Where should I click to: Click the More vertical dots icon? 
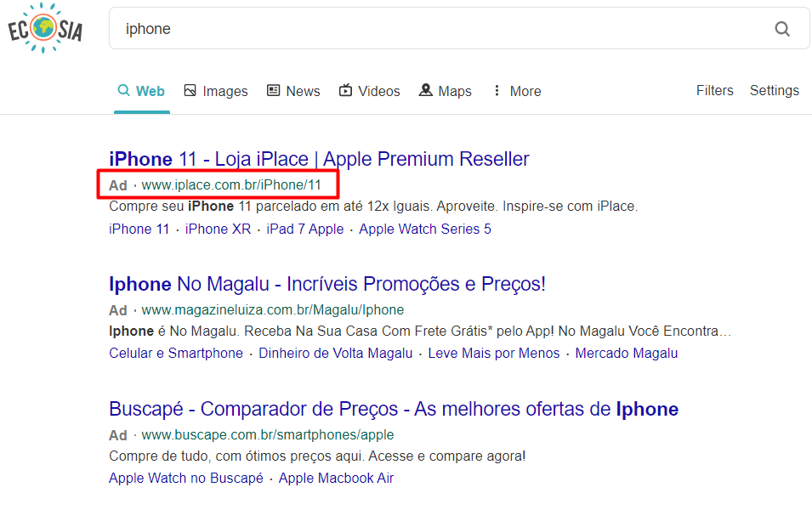coord(497,90)
